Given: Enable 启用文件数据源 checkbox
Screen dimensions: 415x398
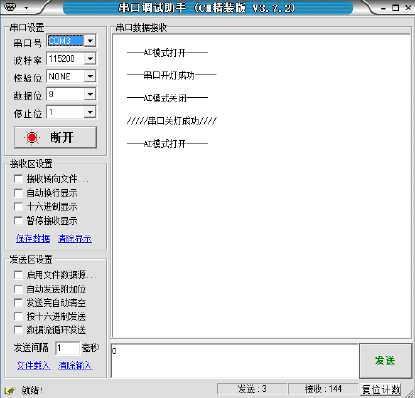Looking at the screenshot, I should [x=19, y=275].
